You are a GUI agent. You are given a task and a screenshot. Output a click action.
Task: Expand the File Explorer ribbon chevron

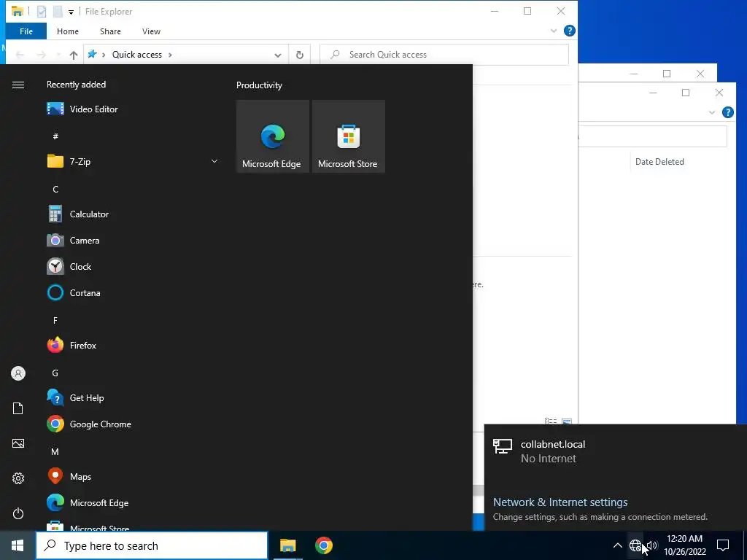coord(554,31)
